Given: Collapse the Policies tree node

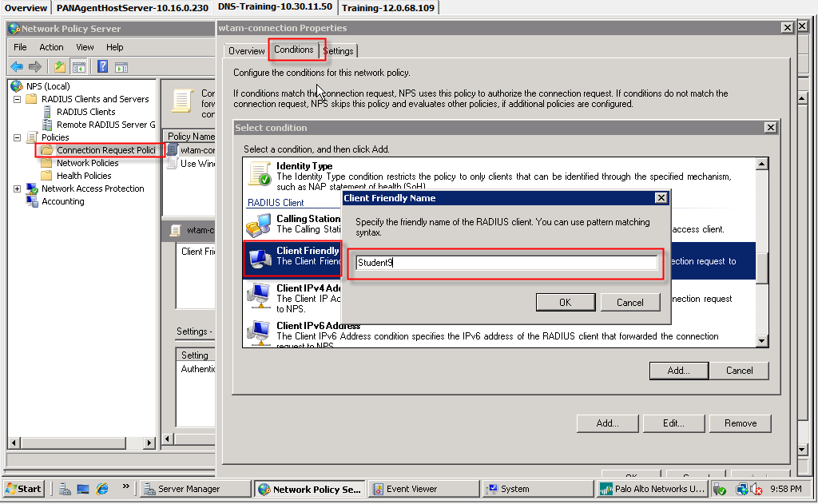Looking at the screenshot, I should click(x=17, y=137).
